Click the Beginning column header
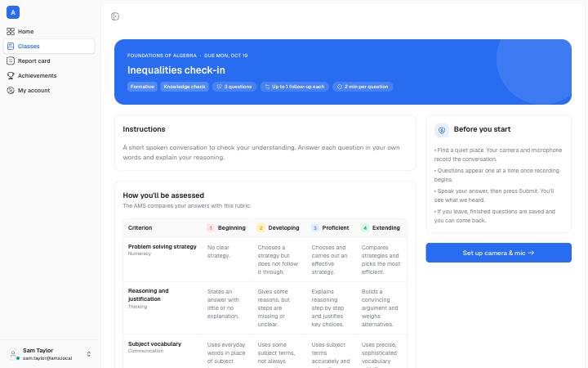Viewport: 588px width, 368px height. point(232,228)
